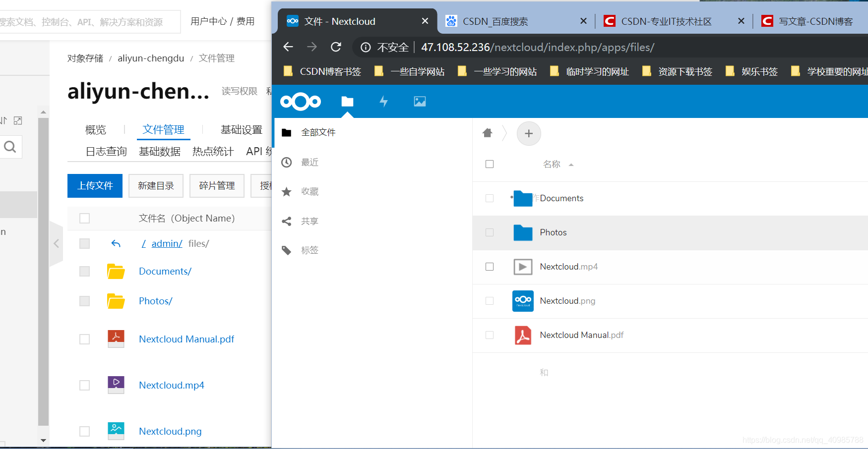This screenshot has width=868, height=449.
Task: Switch to CSDN-专业IT技术社区 browser tab
Action: [674, 21]
